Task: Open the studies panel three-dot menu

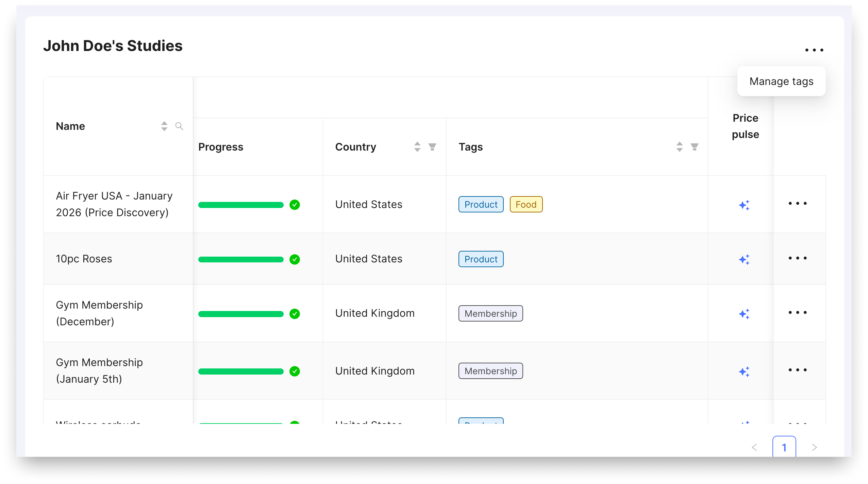Action: pyautogui.click(x=814, y=50)
